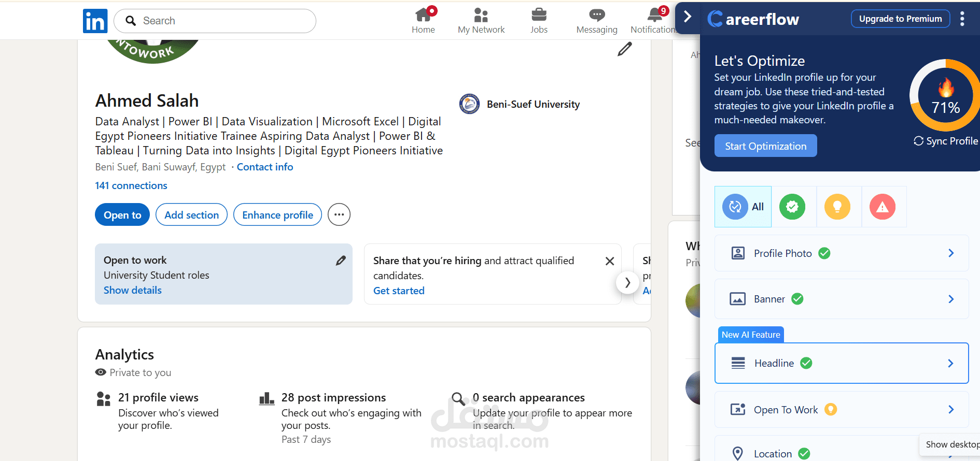980x461 pixels.
Task: Click Sync Profile refresh
Action: click(946, 141)
